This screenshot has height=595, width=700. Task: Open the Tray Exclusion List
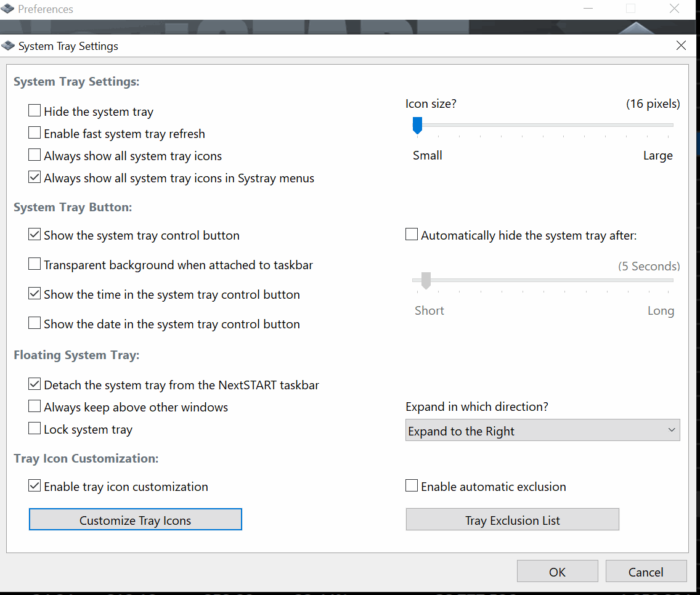(512, 520)
